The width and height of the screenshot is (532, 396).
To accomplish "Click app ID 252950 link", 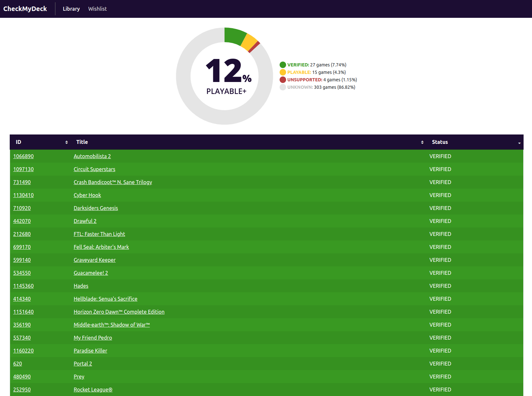I will coord(22,390).
